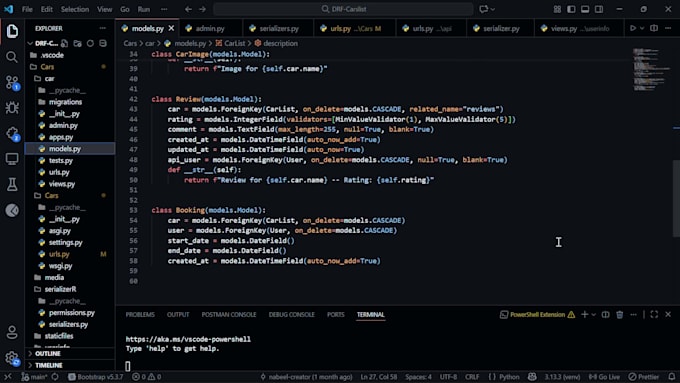
Task: Open the editor More Actions menu
Action: [x=668, y=28]
